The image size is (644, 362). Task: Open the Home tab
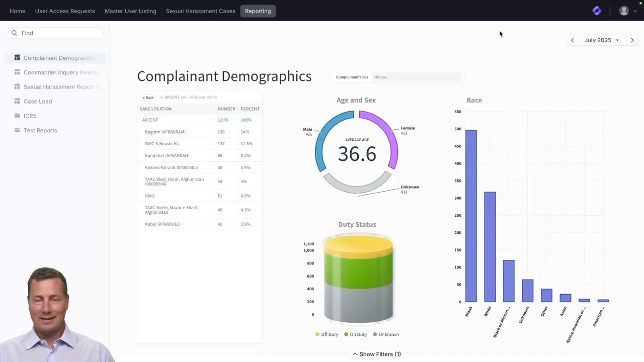[x=17, y=11]
